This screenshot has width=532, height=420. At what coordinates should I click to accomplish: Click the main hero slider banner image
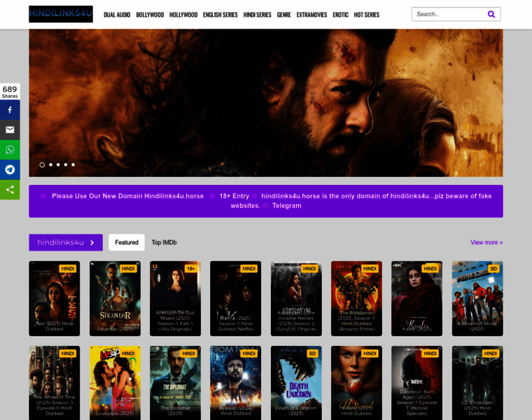(266, 103)
